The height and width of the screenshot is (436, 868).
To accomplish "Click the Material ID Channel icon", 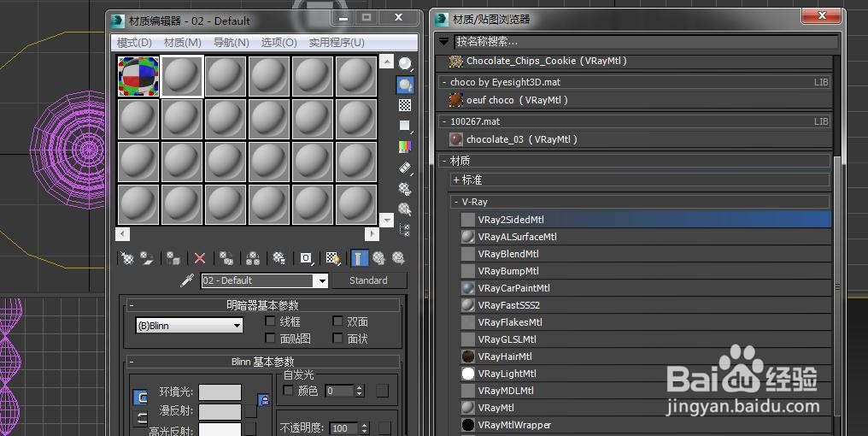I will click(306, 258).
